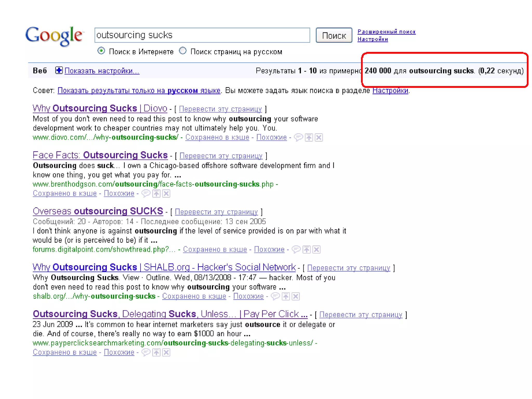Viewport: 532px width, 399px height.
Task: Click into the 'outsourcing sucks' search field
Action: pos(202,35)
